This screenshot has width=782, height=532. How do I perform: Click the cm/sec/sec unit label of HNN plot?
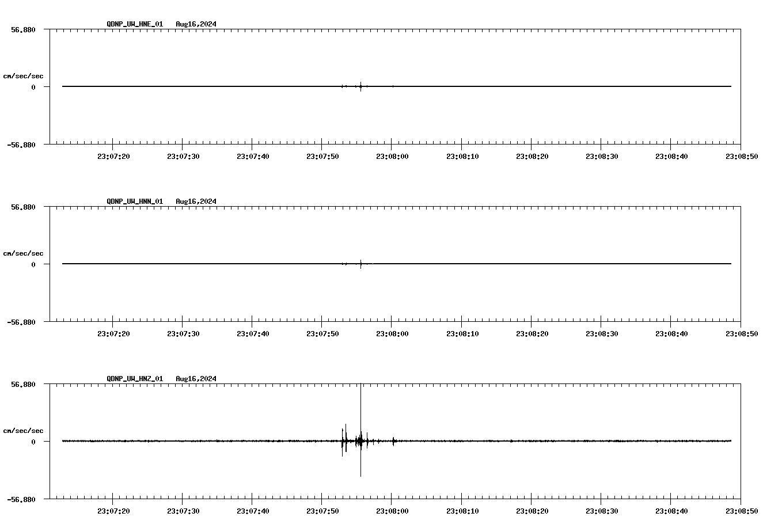pos(23,253)
